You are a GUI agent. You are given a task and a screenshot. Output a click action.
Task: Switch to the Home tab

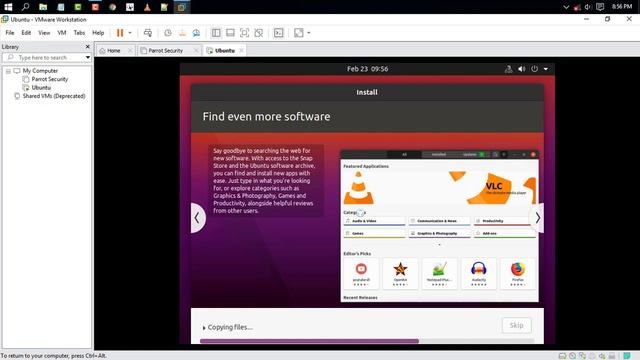pos(113,51)
